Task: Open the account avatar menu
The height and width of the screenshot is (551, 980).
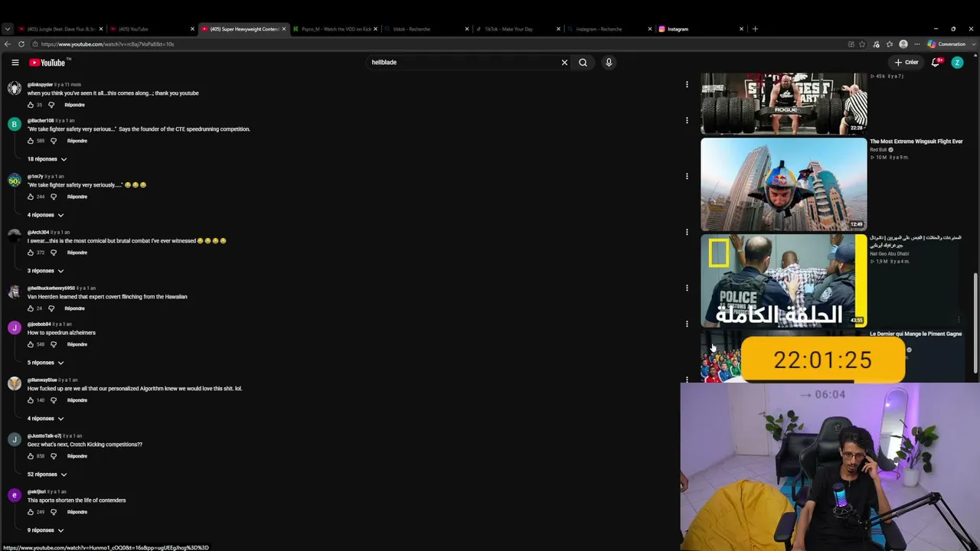Action: tap(957, 62)
